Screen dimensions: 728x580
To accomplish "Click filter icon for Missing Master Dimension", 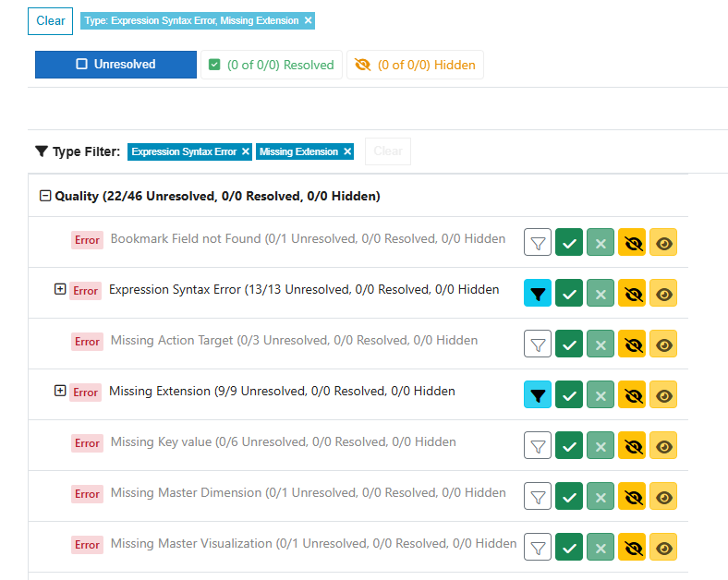I will pos(538,496).
